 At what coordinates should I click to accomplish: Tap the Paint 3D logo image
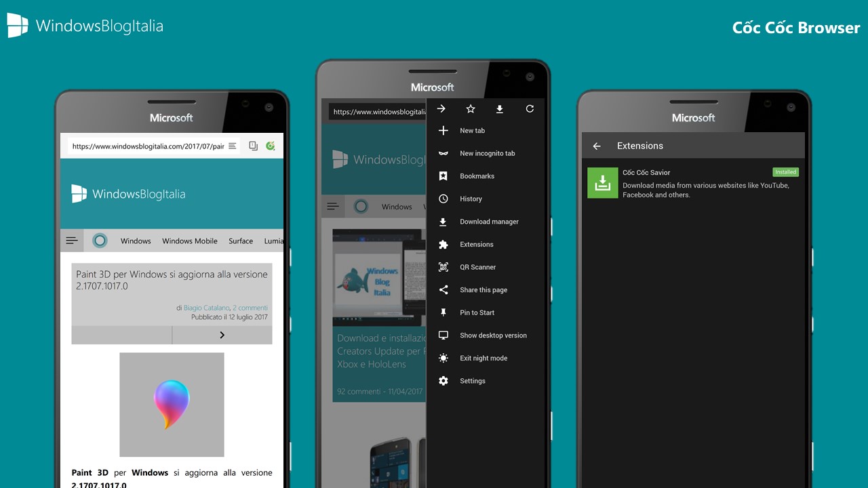pyautogui.click(x=172, y=405)
